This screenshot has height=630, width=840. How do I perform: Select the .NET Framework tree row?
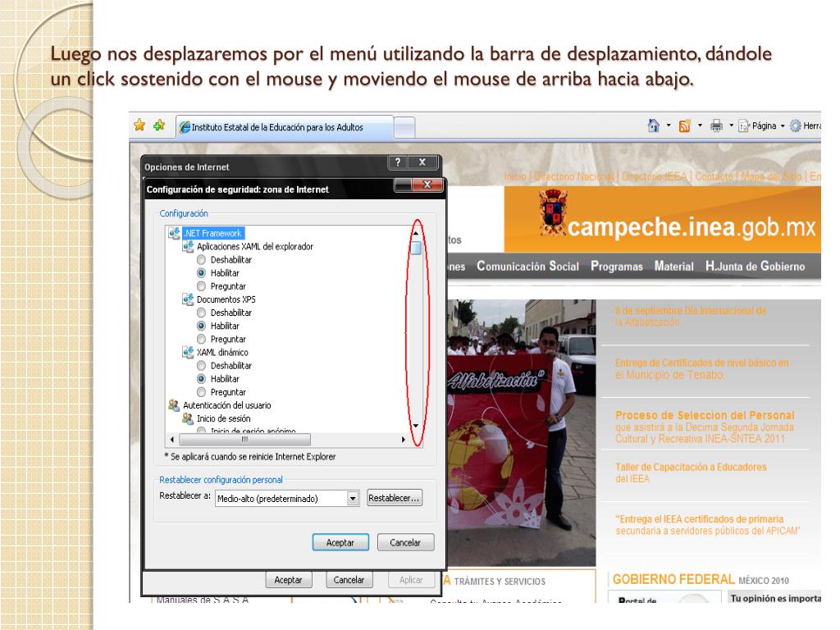point(213,233)
